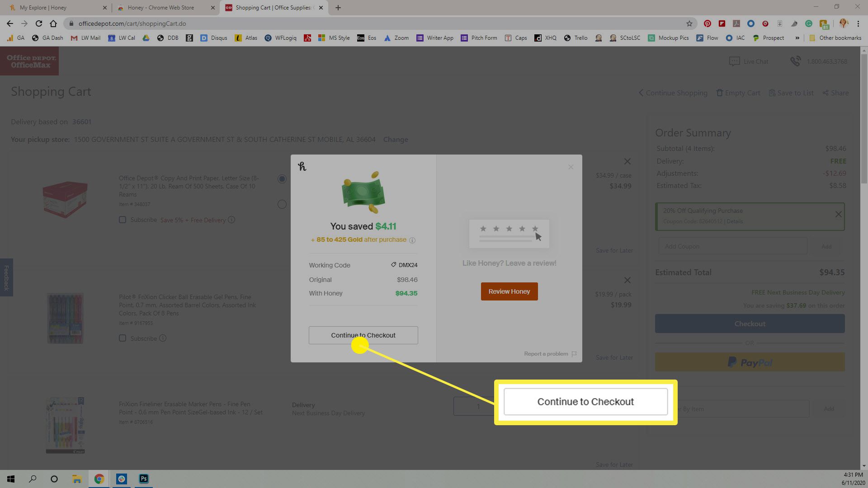Click the Windows Start button
This screenshot has width=868, height=488.
(11, 479)
